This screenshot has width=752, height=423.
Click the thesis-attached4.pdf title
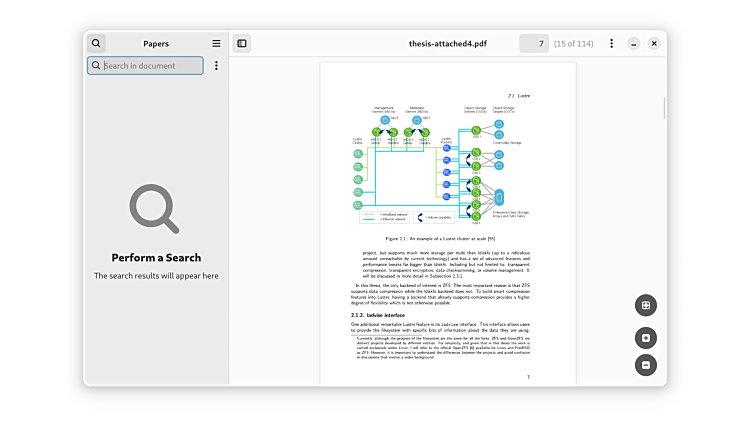tap(448, 43)
